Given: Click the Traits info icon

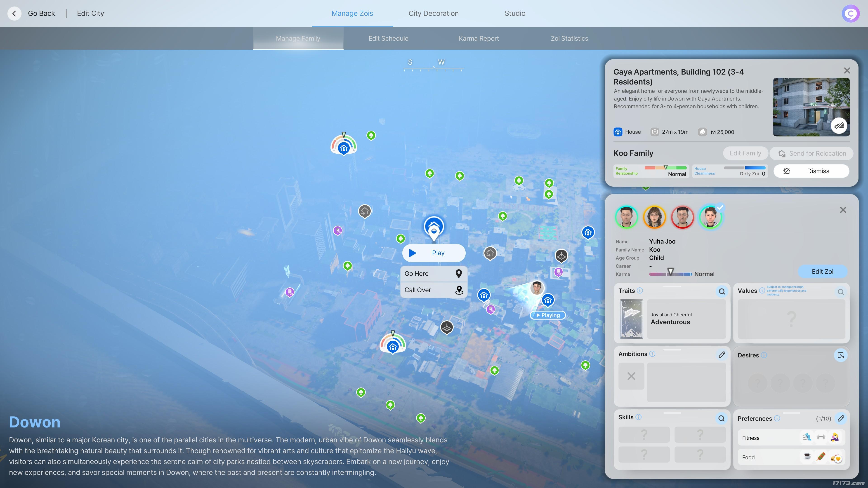Looking at the screenshot, I should coord(639,290).
